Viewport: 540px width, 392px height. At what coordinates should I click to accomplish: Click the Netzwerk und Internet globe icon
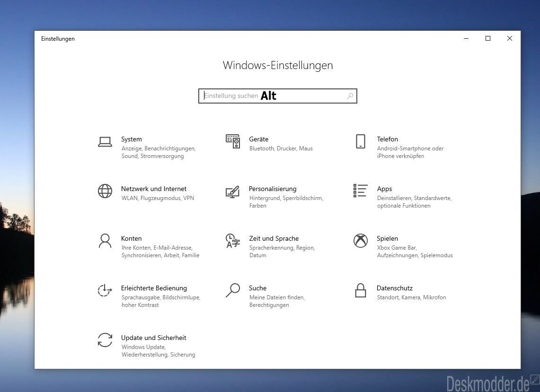[105, 191]
